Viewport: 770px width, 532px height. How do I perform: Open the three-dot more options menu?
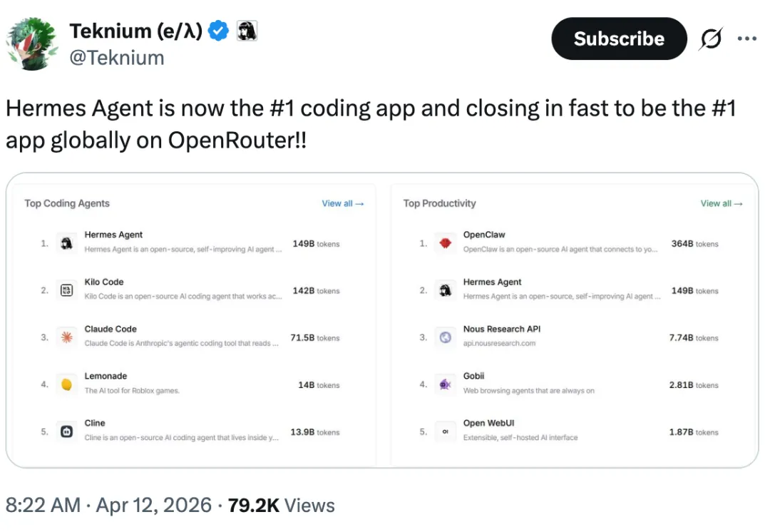pyautogui.click(x=746, y=39)
